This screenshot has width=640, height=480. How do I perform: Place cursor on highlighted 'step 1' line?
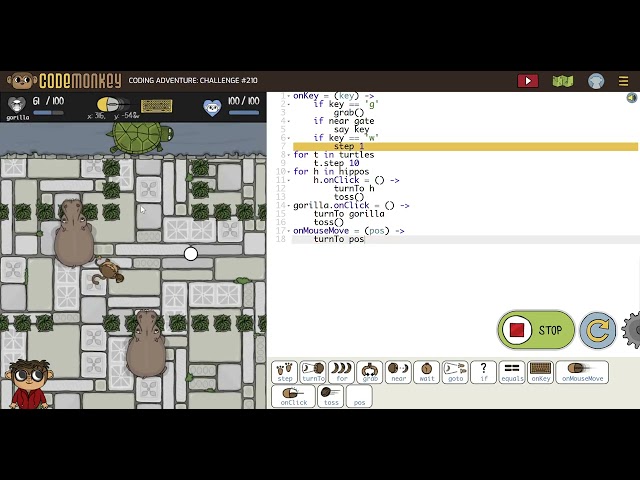[465, 147]
